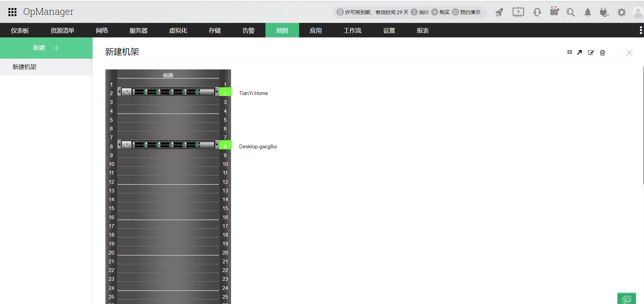The width and height of the screenshot is (644, 304).
Task: Click the 购买 link
Action: click(445, 12)
